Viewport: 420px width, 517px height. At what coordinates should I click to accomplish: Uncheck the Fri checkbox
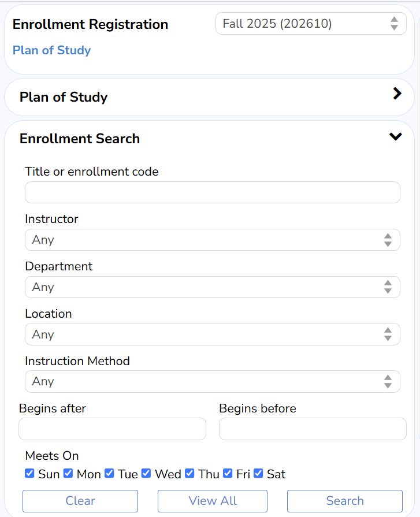tap(228, 474)
